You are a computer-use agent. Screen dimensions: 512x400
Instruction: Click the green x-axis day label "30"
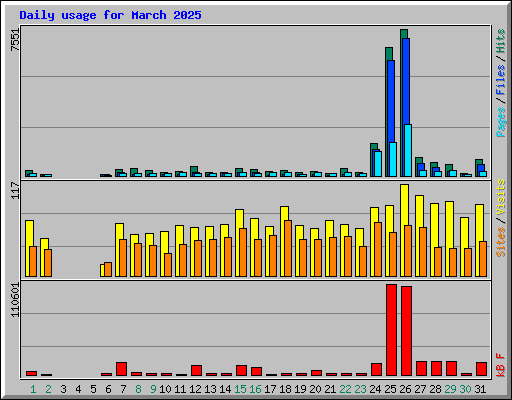465,389
